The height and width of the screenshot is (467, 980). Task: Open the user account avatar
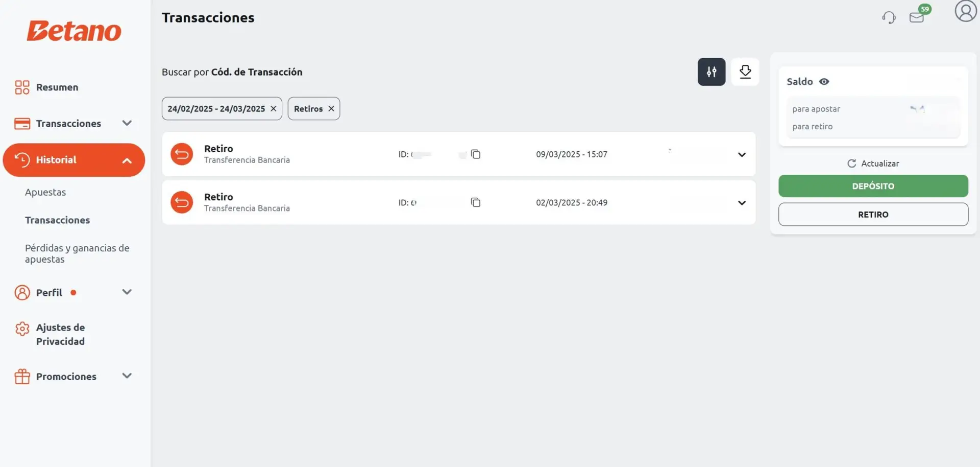tap(965, 11)
